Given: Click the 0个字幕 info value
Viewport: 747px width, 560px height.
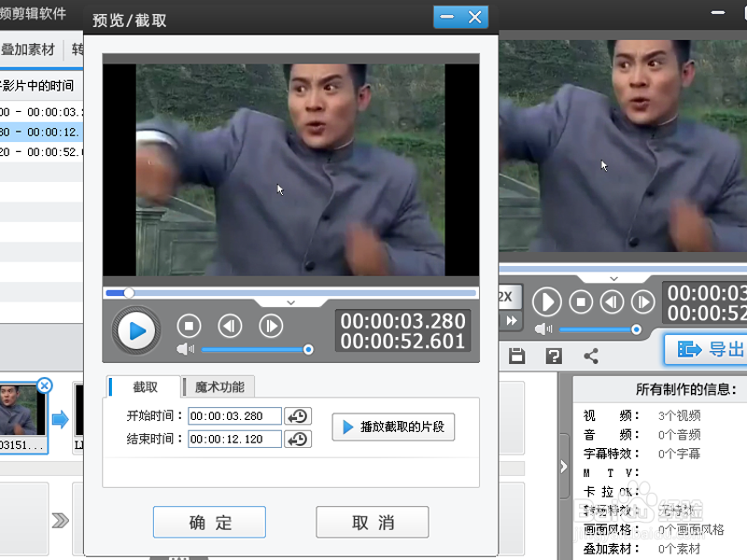Looking at the screenshot, I should pyautogui.click(x=679, y=454).
